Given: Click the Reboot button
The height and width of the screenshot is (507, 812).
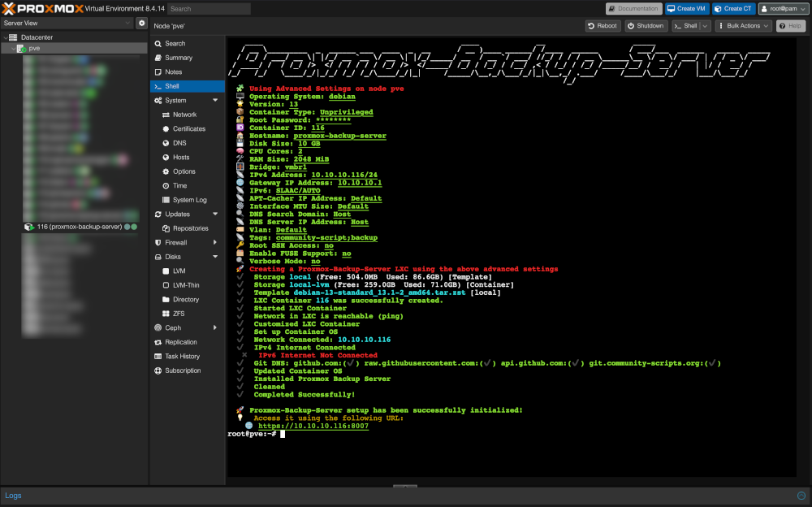Looking at the screenshot, I should [603, 26].
